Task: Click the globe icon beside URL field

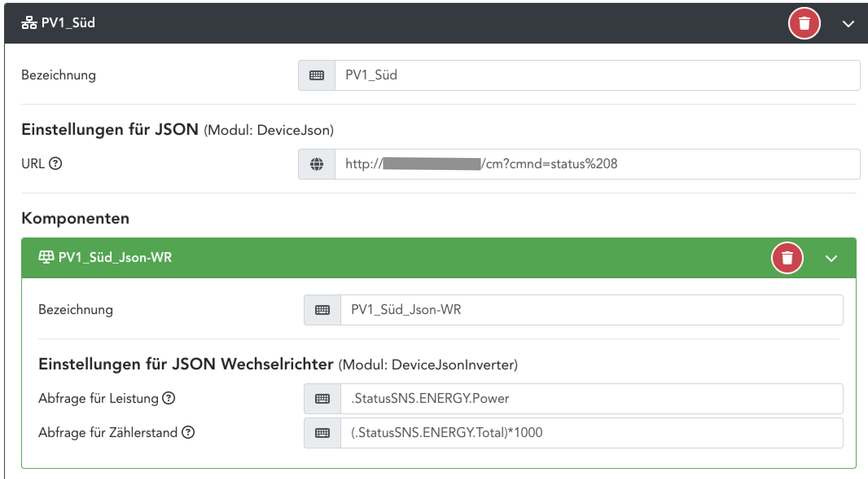Action: [317, 164]
